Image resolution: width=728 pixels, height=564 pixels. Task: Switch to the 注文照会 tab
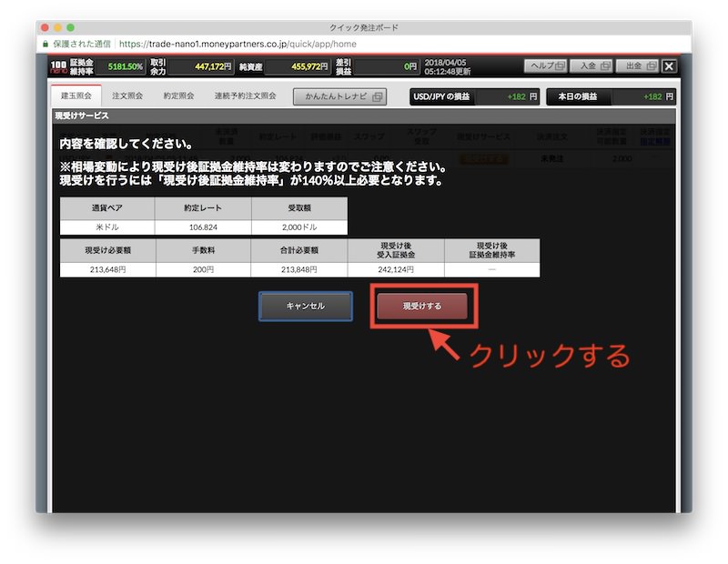click(127, 96)
